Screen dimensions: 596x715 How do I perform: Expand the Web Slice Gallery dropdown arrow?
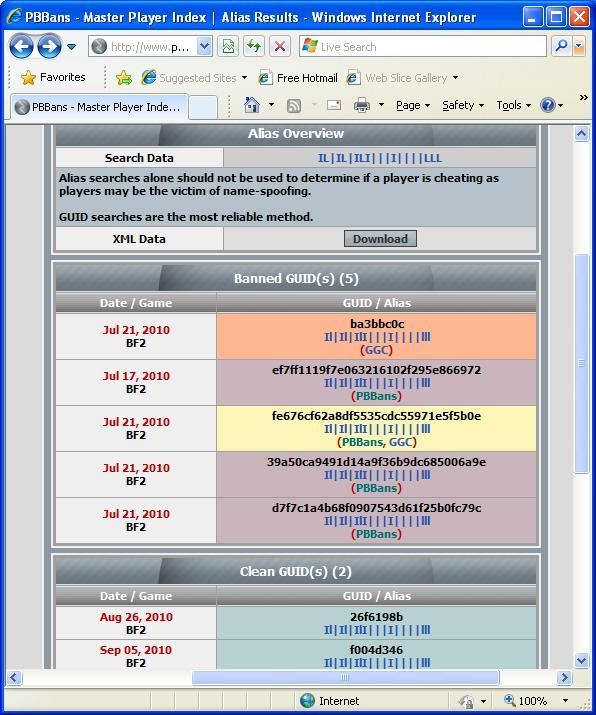point(455,78)
